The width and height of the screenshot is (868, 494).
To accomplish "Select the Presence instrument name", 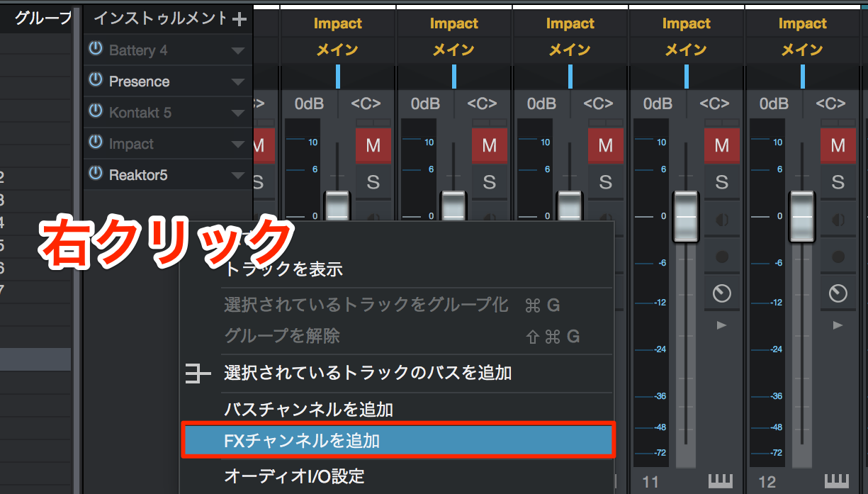I will coord(139,82).
